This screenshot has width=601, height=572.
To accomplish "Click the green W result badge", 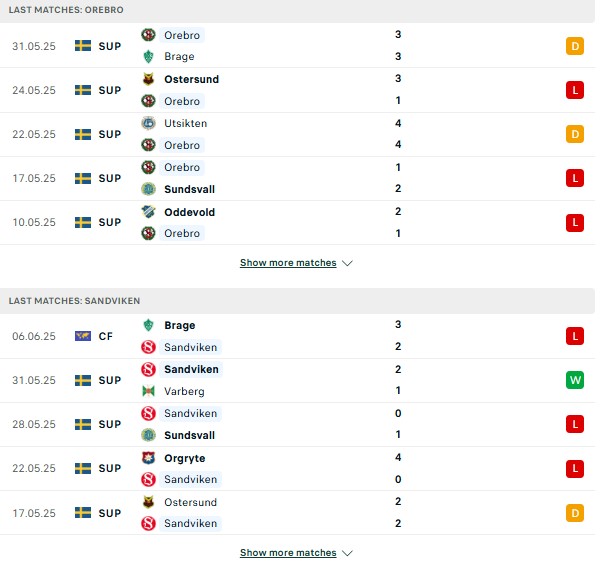I will 575,380.
